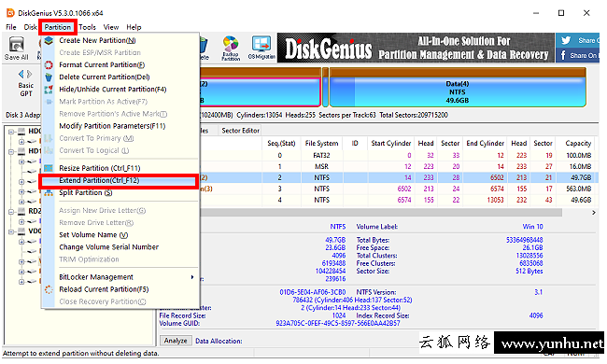The width and height of the screenshot is (607, 364).
Task: Select Set Volume Name (V)
Action: pos(120,235)
